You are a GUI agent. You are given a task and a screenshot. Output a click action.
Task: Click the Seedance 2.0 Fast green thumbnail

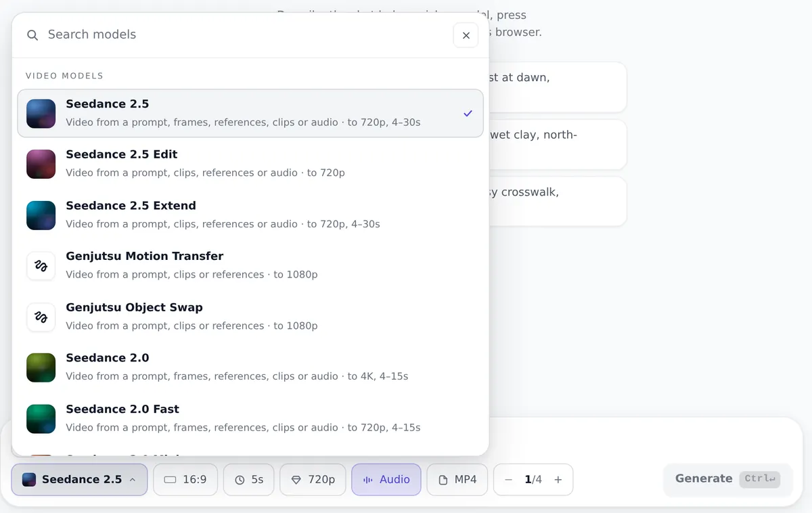(x=41, y=418)
